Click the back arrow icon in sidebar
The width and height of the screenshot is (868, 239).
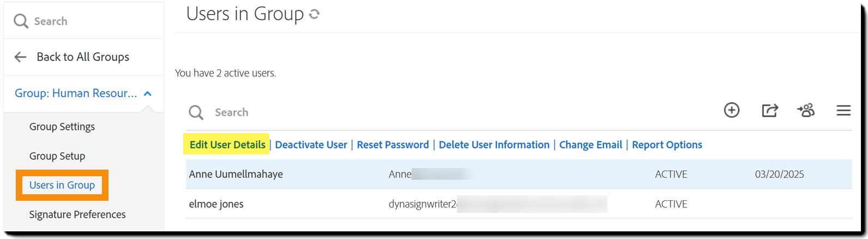click(x=20, y=57)
